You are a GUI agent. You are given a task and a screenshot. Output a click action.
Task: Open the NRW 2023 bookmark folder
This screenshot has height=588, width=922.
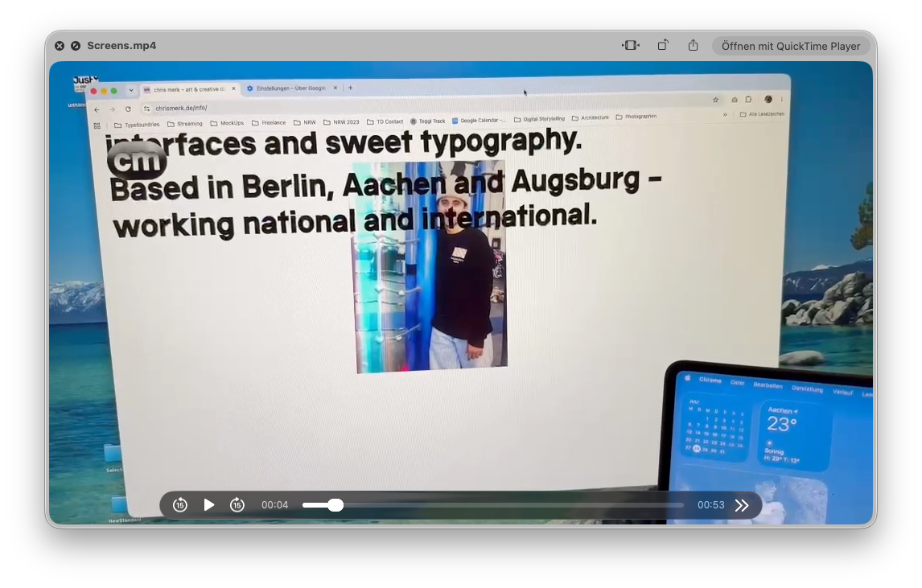[x=341, y=122]
